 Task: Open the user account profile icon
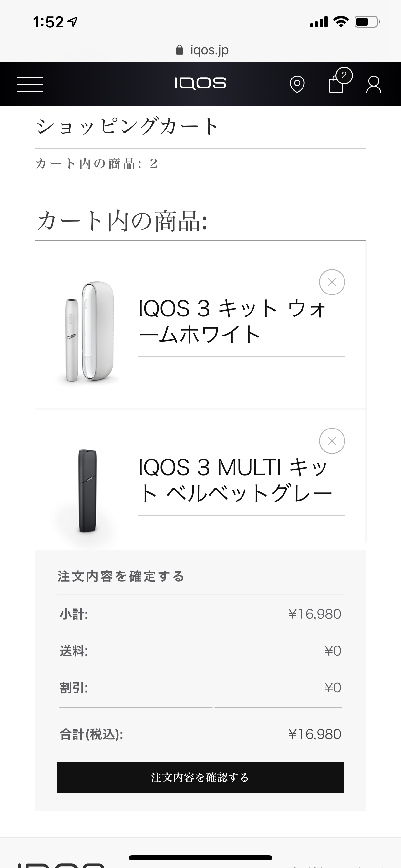point(373,84)
